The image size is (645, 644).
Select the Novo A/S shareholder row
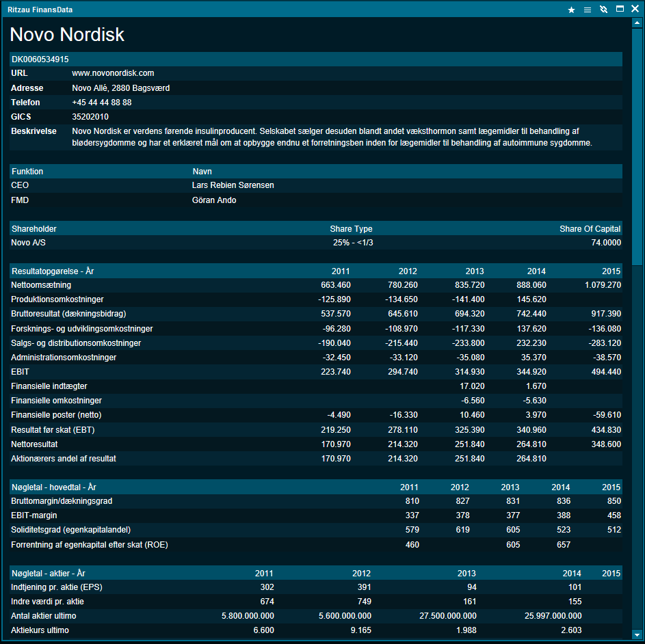coord(316,243)
